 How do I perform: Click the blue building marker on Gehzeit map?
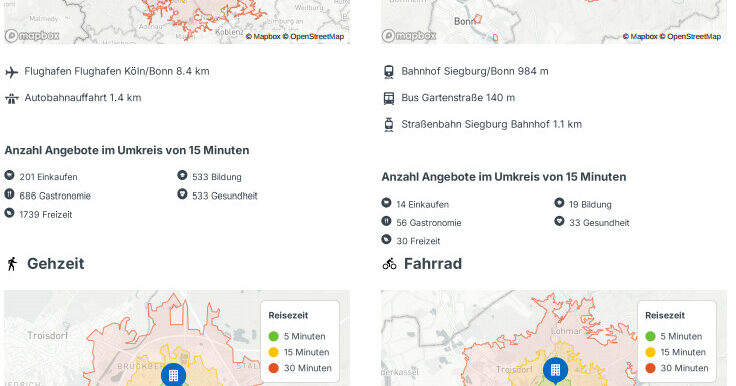(x=174, y=375)
